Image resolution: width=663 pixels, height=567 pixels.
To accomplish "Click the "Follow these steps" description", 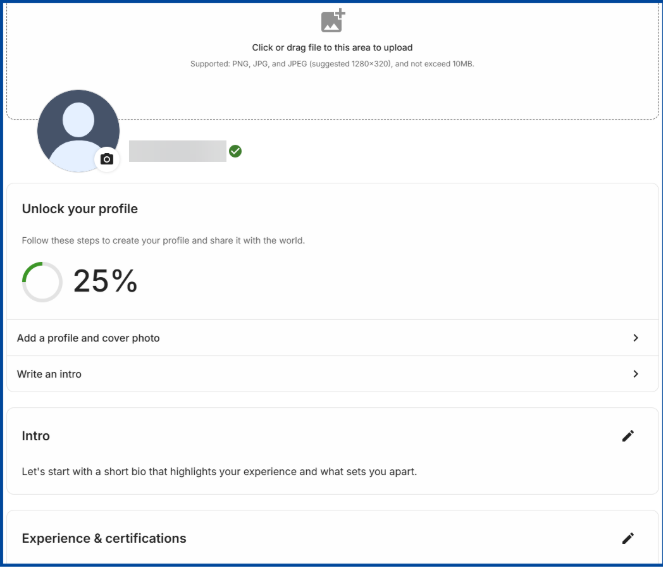I will tap(163, 241).
